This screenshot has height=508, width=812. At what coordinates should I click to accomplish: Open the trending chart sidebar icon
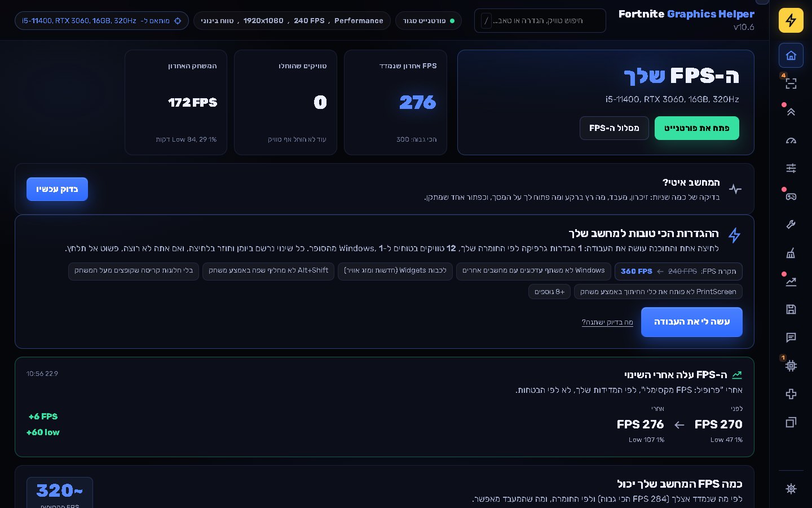click(791, 281)
